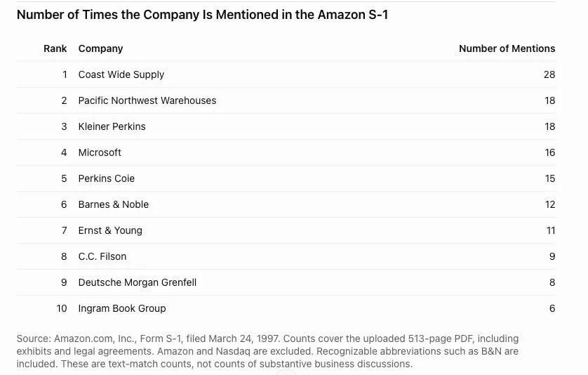Click the mention count 16 for Microsoft
The width and height of the screenshot is (588, 375).
pos(549,152)
